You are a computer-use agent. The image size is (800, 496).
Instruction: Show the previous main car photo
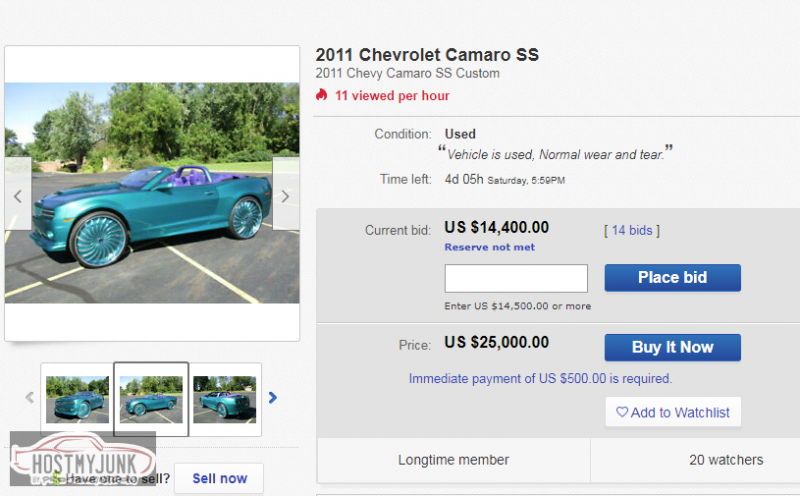[x=17, y=196]
